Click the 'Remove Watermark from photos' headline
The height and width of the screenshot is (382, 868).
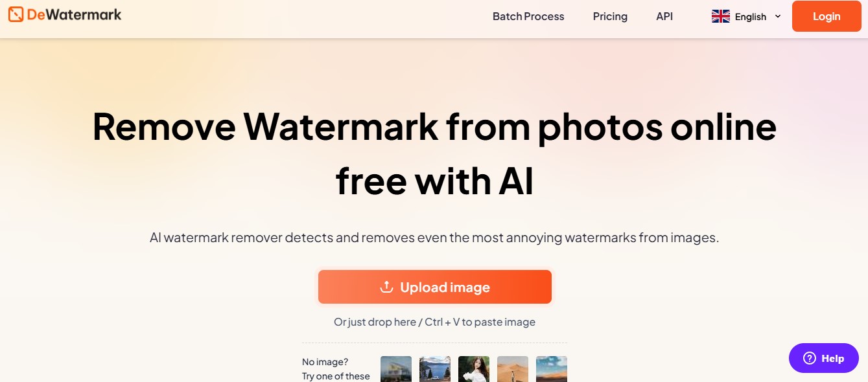point(434,126)
